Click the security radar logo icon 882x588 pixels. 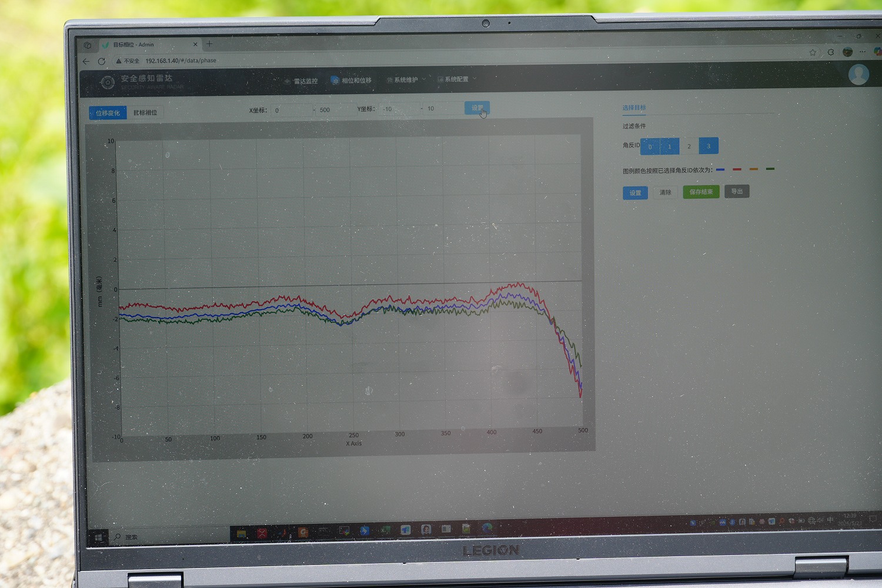point(108,82)
